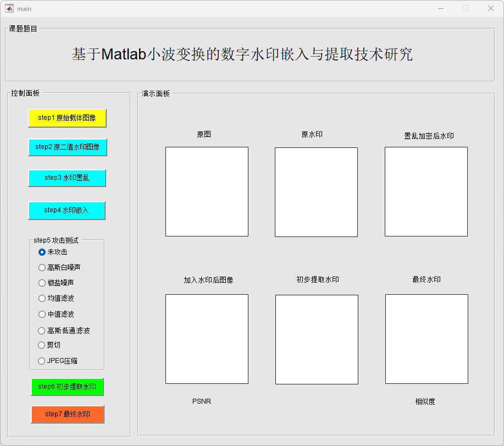The image size is (504, 446).
Task: Click green step6 初步提取水印 button
Action: (67, 387)
